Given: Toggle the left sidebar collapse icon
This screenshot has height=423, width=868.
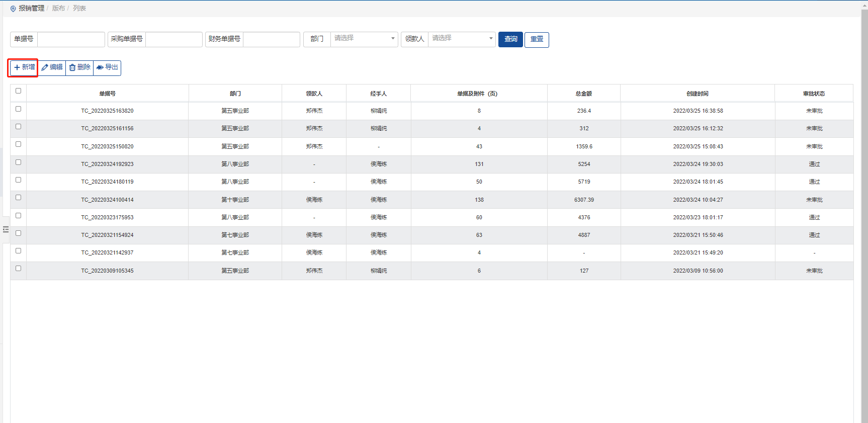Looking at the screenshot, I should [6, 229].
